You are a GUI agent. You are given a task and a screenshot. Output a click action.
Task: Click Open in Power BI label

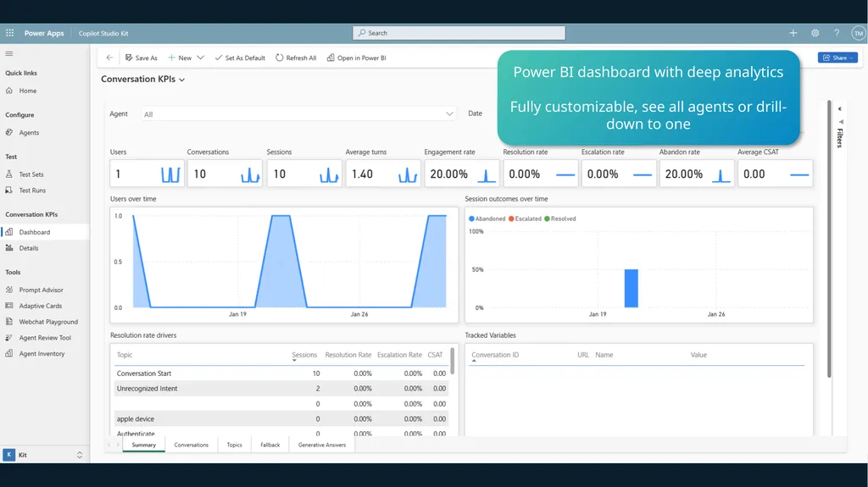[x=361, y=58]
